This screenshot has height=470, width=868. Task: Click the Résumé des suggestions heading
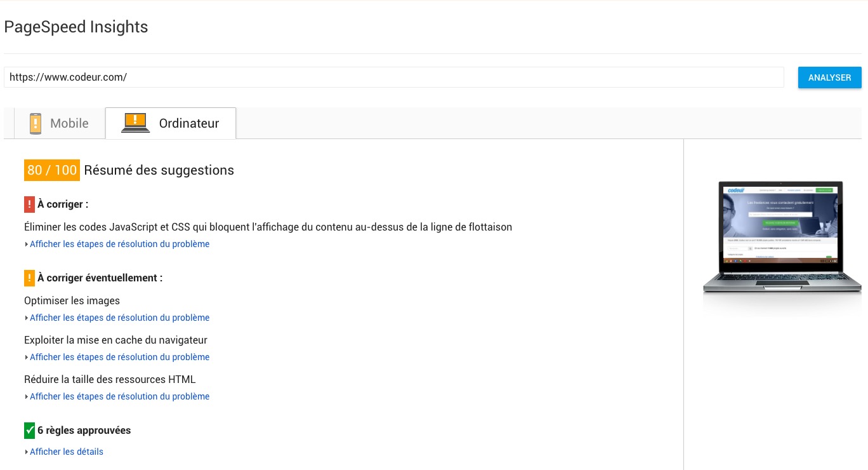(159, 170)
